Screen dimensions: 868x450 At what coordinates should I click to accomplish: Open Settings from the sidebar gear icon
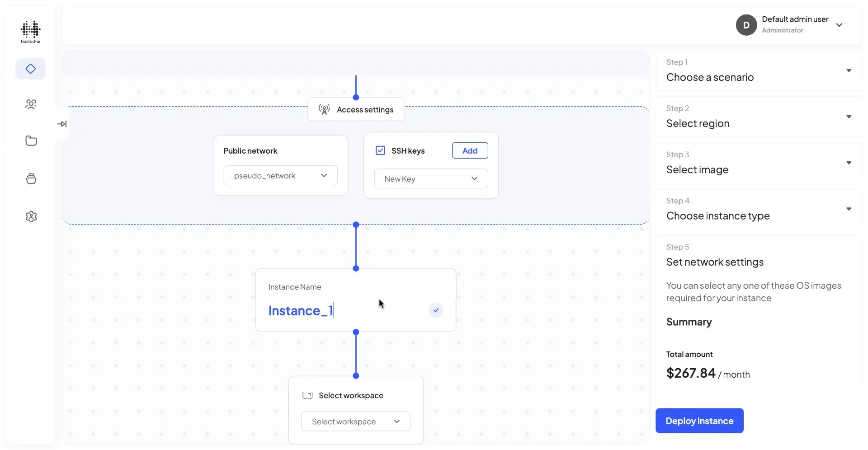(x=30, y=216)
